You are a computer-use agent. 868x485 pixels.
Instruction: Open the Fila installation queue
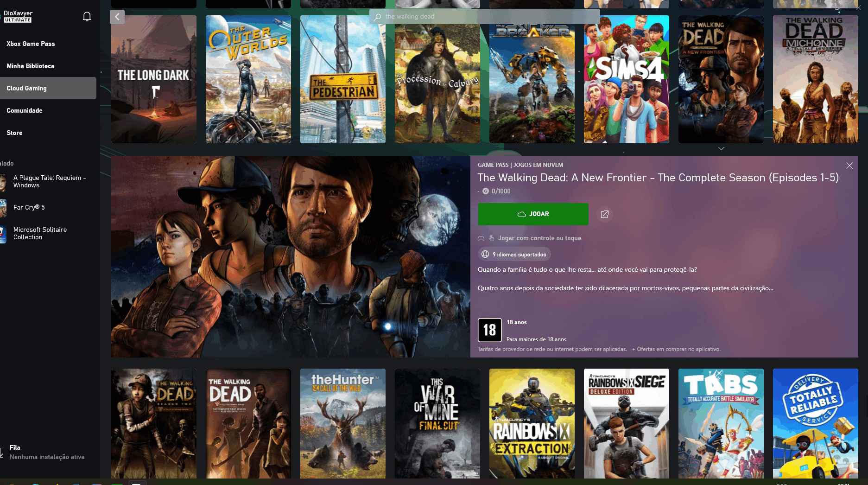(46, 452)
